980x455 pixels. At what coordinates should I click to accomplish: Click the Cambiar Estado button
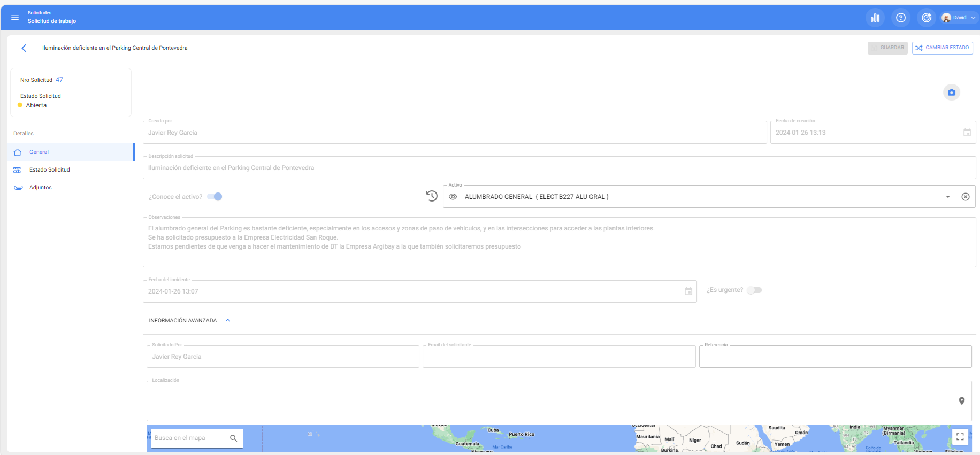tap(942, 48)
